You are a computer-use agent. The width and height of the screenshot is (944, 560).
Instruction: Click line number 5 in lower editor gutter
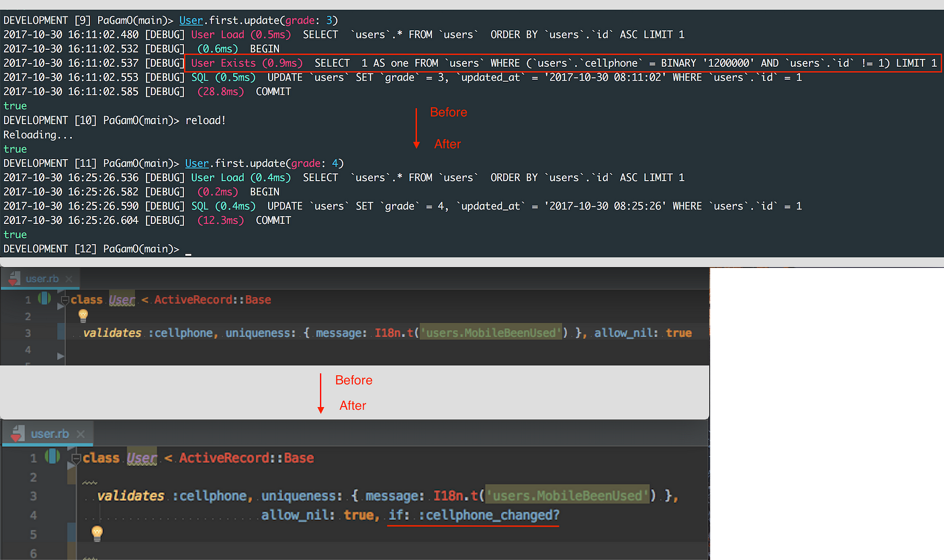[33, 534]
